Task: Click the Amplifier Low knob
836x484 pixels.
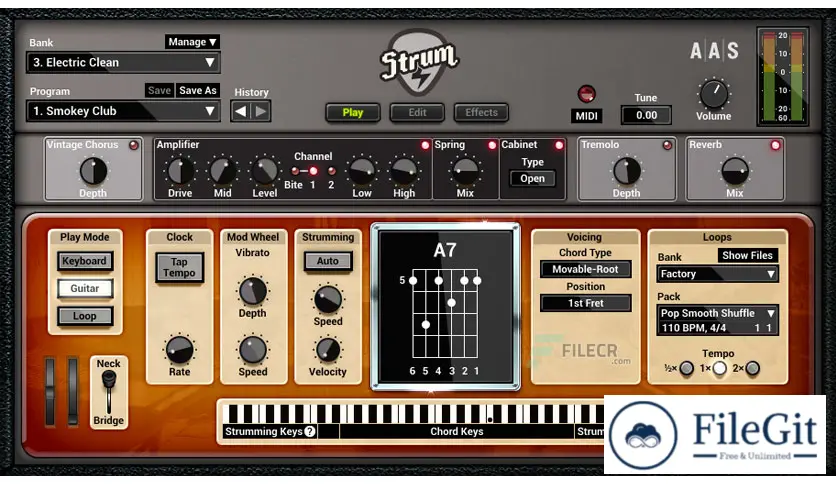Action: click(361, 171)
